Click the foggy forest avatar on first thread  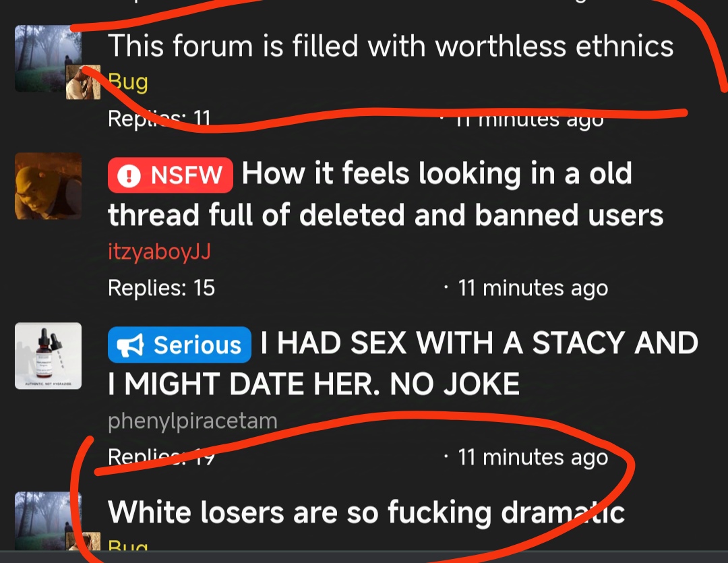point(49,59)
